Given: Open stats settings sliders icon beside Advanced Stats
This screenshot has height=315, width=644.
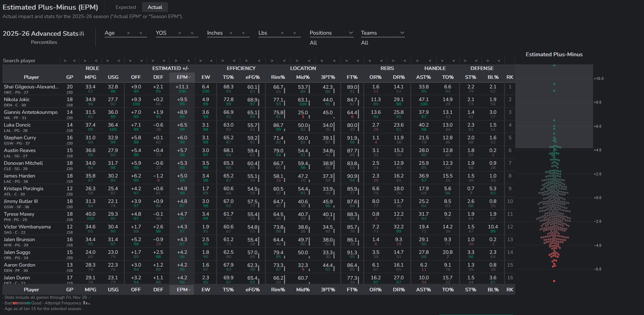Looking at the screenshot, I should pos(82,34).
